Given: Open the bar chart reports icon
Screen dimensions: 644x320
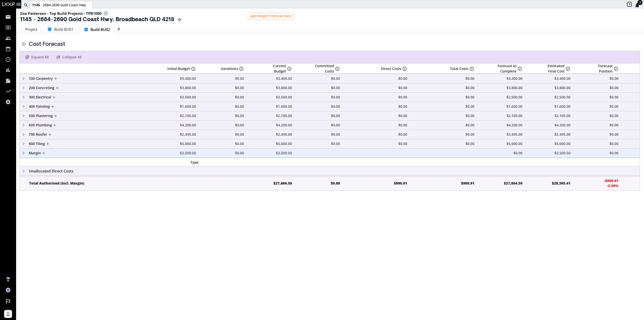Looking at the screenshot, I should pyautogui.click(x=8, y=70).
